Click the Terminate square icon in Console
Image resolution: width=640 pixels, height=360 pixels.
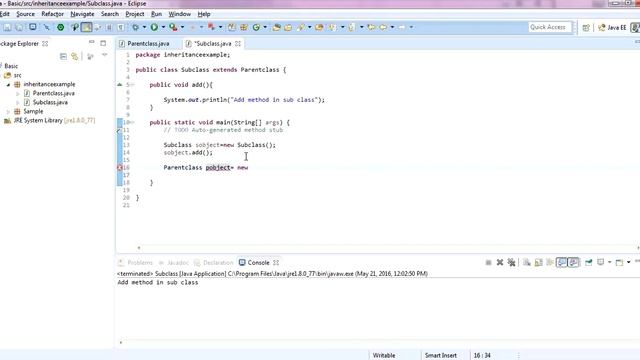click(x=488, y=262)
